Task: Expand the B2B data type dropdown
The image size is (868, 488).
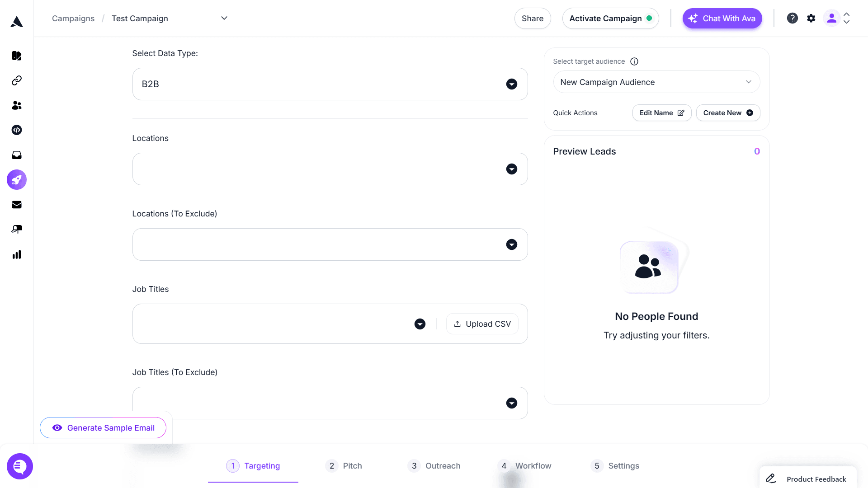Action: pos(511,84)
